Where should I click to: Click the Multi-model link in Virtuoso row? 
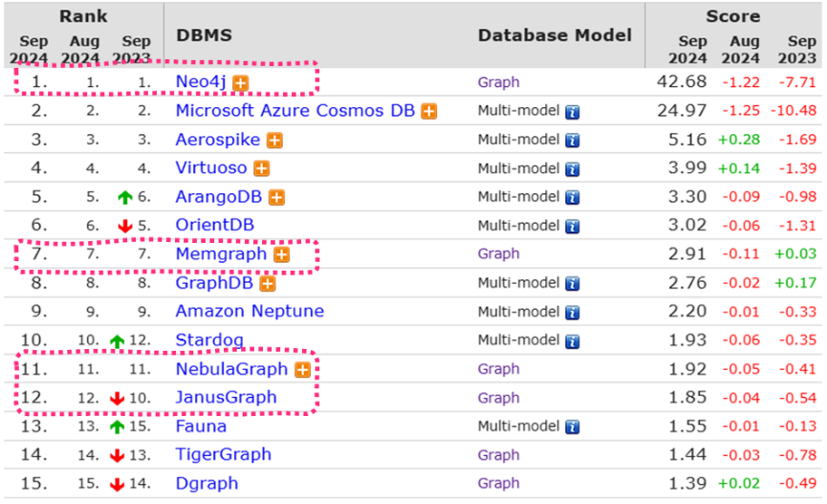coord(519,169)
